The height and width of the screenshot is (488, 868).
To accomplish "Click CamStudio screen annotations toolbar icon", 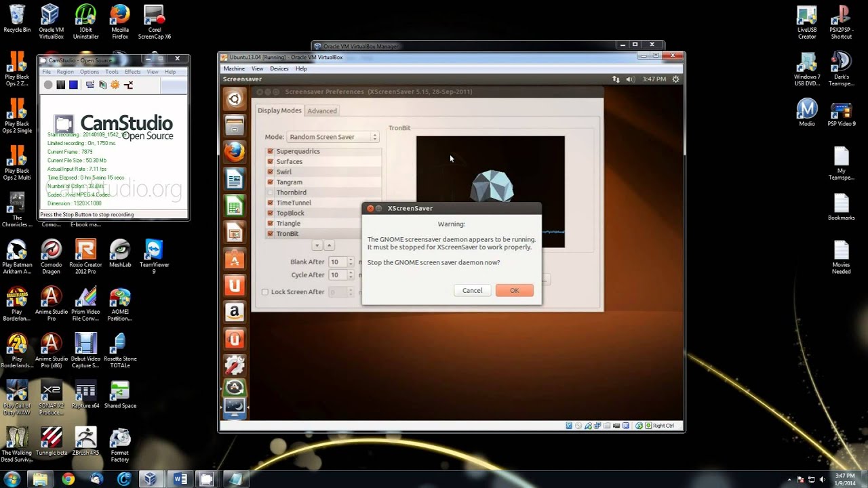I will click(102, 85).
